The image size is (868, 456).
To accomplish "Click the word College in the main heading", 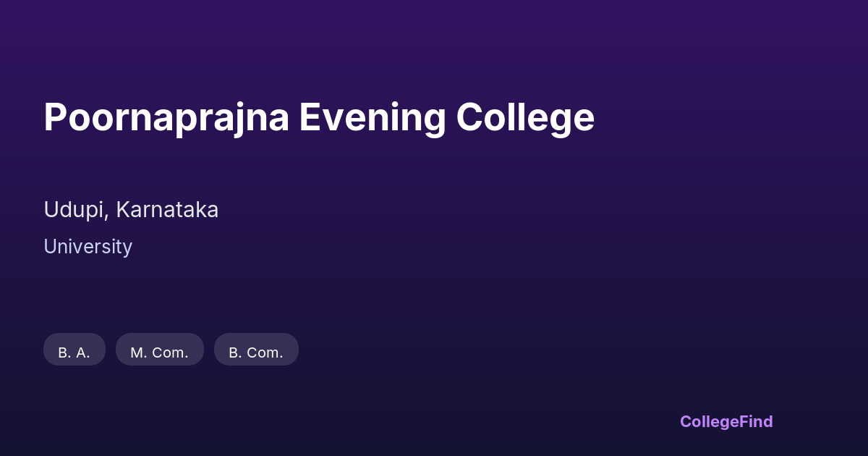I will (x=525, y=117).
